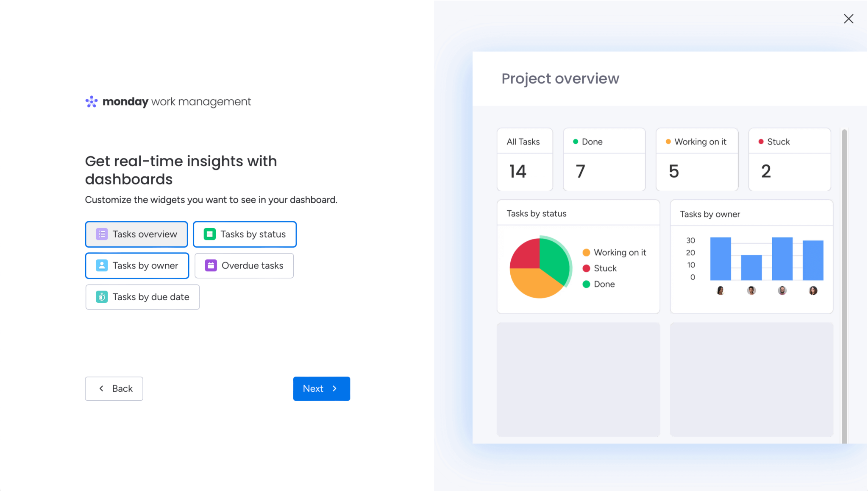Click the purple Tasks overview list icon
The width and height of the screenshot is (868, 491).
click(102, 234)
